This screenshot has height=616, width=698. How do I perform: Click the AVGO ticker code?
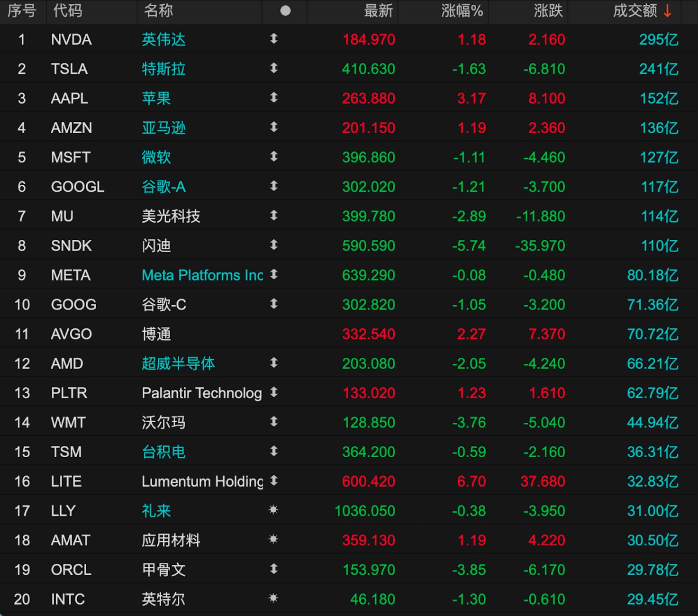pos(72,334)
